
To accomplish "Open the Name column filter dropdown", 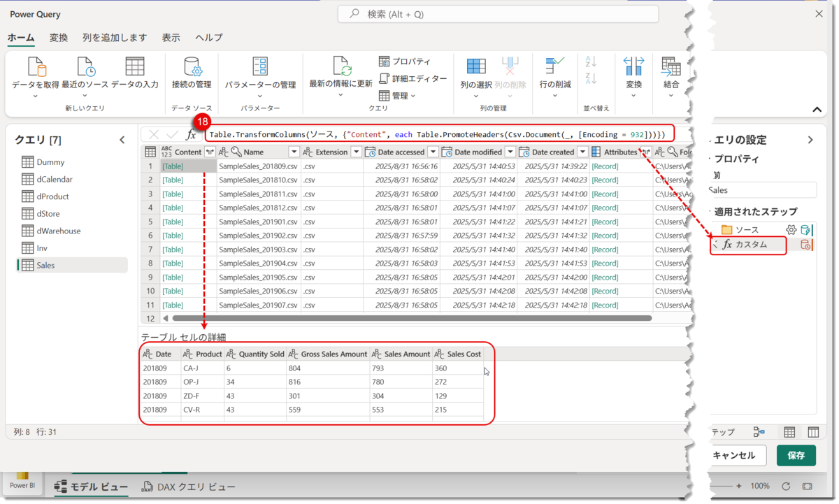I will coord(294,152).
